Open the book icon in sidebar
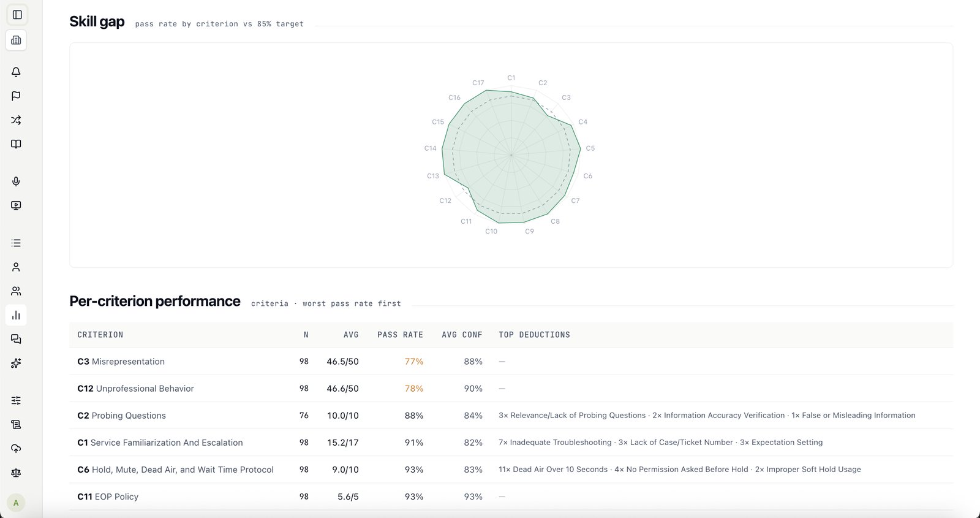This screenshot has height=518, width=980. (17, 144)
